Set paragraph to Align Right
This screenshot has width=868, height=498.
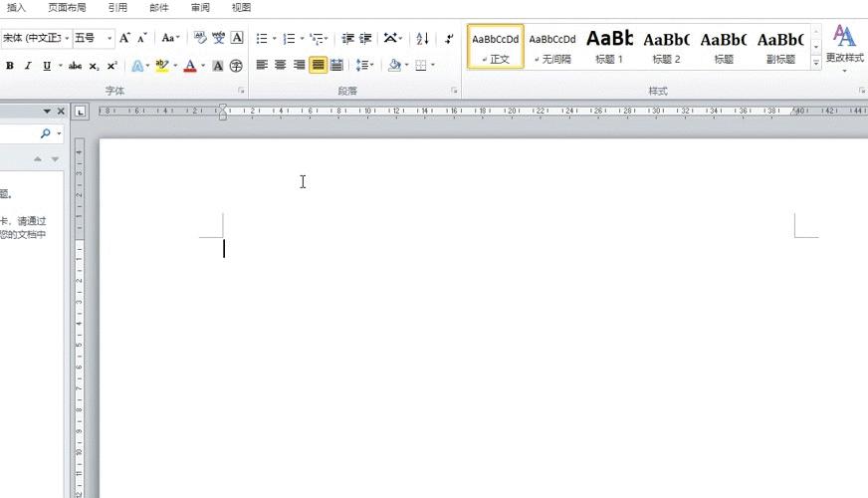point(299,65)
